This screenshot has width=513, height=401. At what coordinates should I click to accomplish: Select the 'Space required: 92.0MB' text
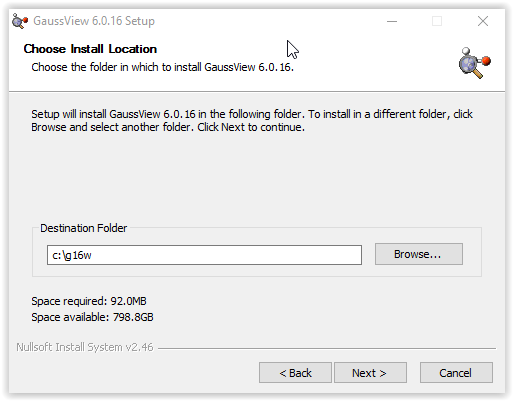89,301
